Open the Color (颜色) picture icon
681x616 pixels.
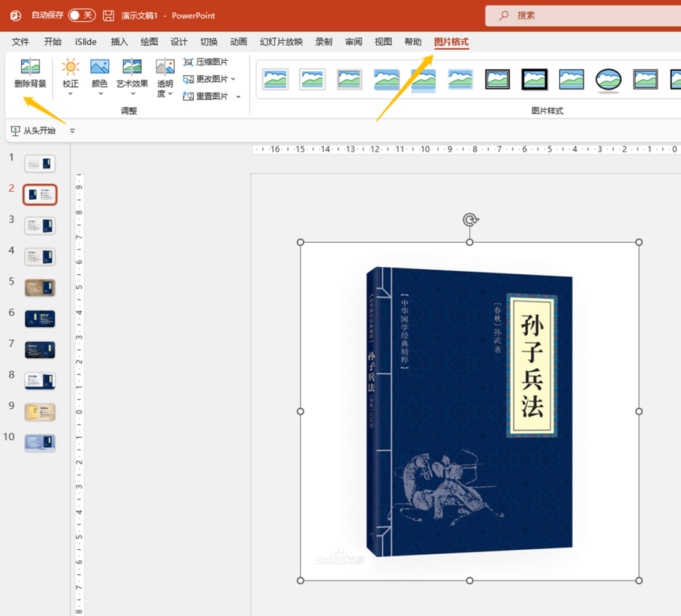pos(100,66)
